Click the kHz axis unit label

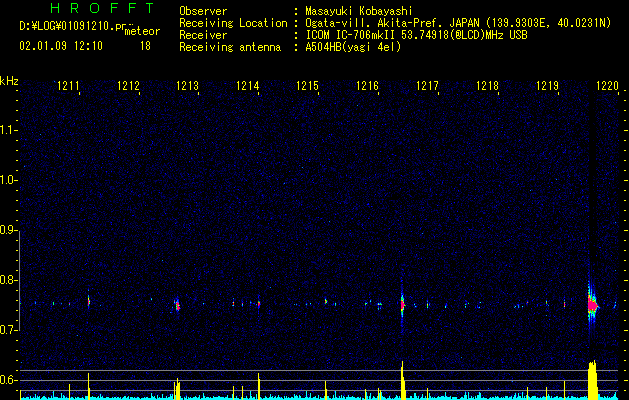tap(9, 81)
